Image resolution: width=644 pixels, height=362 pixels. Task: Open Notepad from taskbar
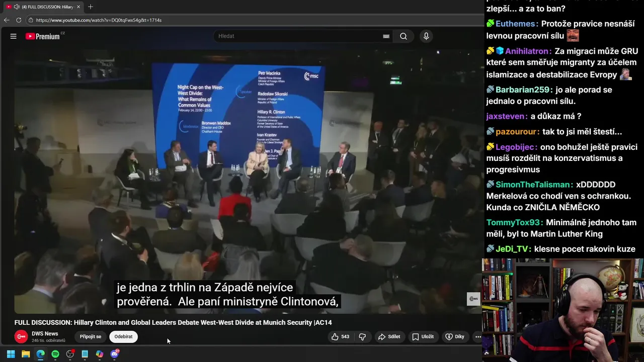click(85, 354)
